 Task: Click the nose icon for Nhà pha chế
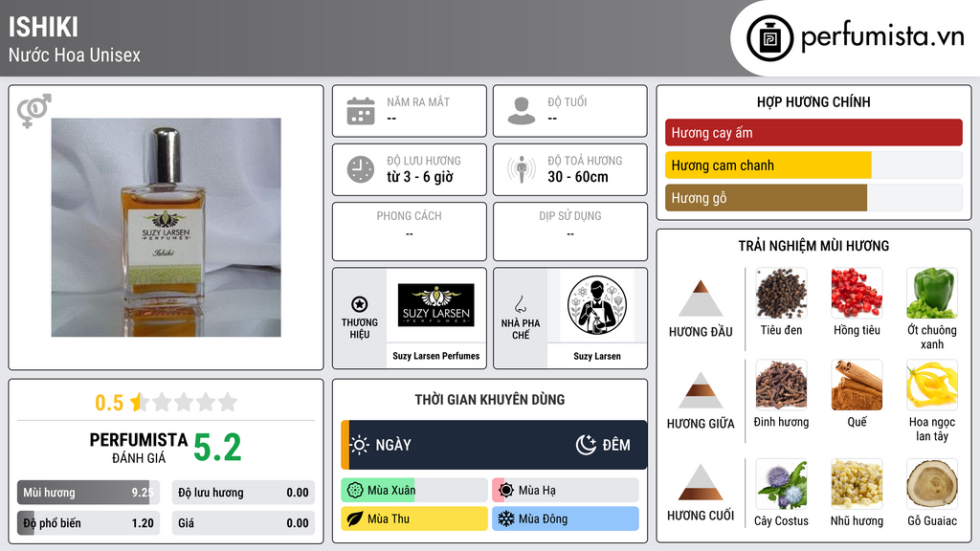pos(520,304)
